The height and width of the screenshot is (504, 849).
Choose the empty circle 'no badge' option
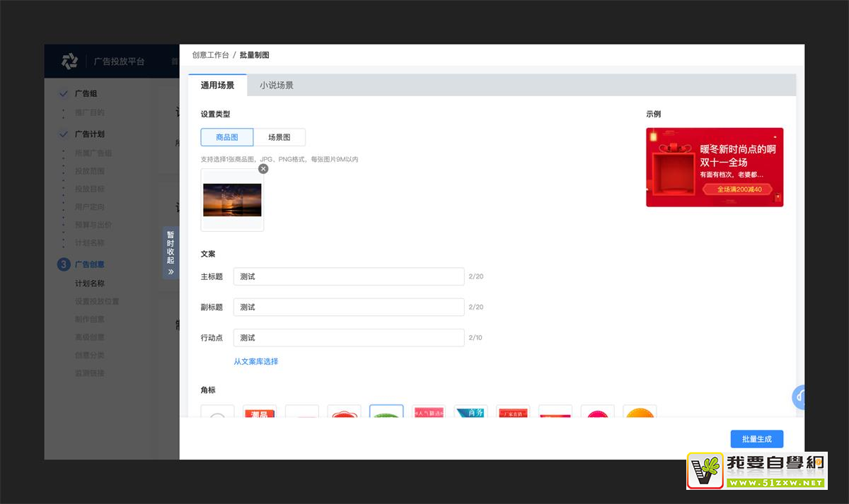tap(217, 413)
